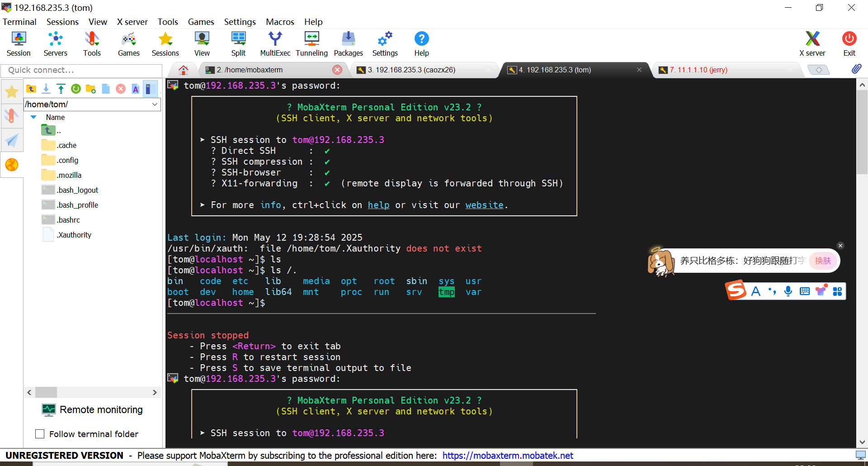Go to parent folder in SFTP toolbar
Screen dimensions: 868x466
(x=31, y=89)
